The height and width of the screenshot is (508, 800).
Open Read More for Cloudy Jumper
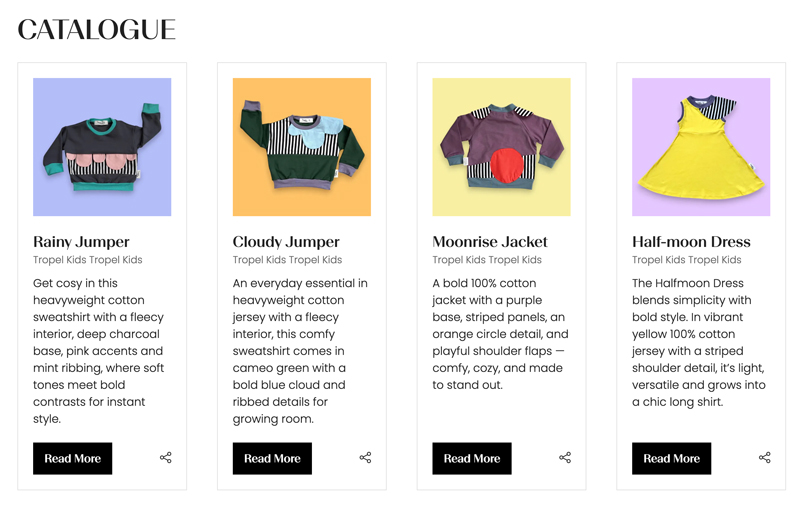coord(272,459)
